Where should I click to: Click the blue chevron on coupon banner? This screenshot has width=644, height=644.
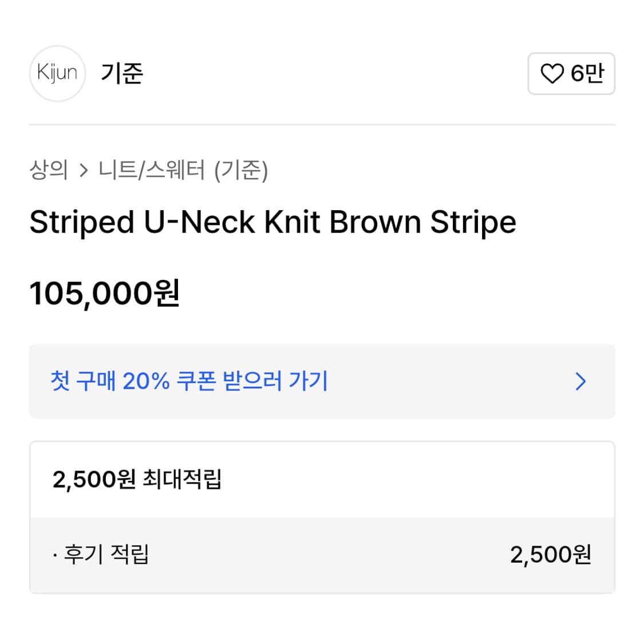point(580,381)
